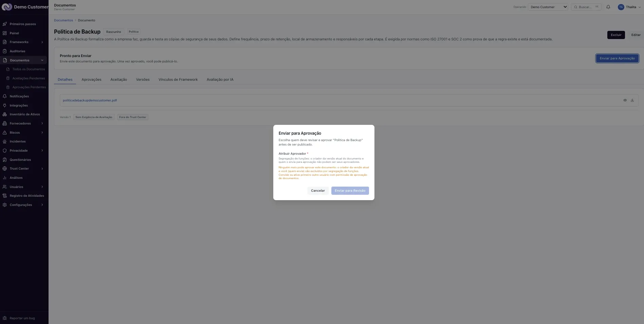644x324 pixels.
Task: Expand the Fornecedores sidebar section
Action: 42,123
